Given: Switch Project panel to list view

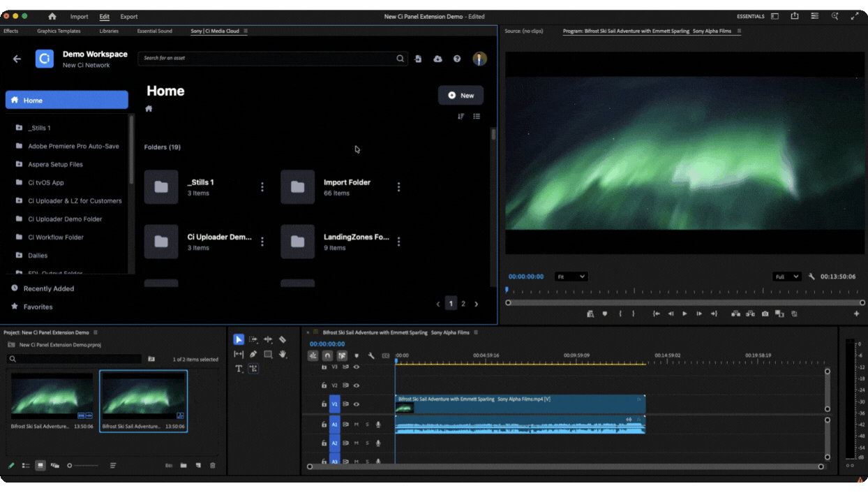Looking at the screenshot, I should pyautogui.click(x=26, y=466).
